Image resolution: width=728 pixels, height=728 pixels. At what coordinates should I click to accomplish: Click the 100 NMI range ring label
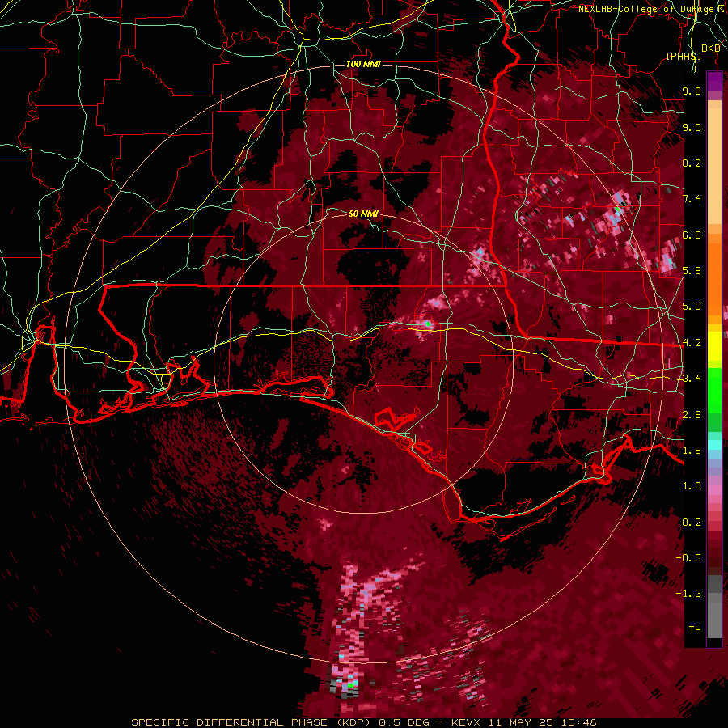pos(363,64)
